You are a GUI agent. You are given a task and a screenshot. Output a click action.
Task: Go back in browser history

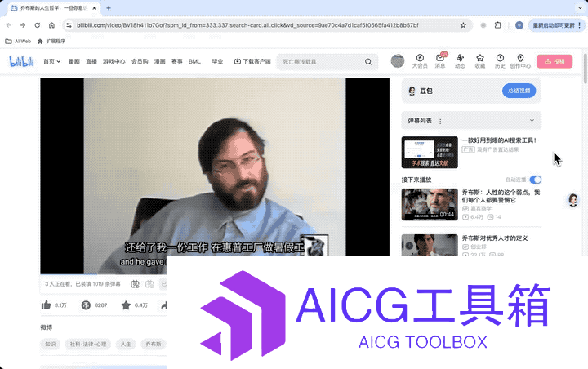click(9, 25)
